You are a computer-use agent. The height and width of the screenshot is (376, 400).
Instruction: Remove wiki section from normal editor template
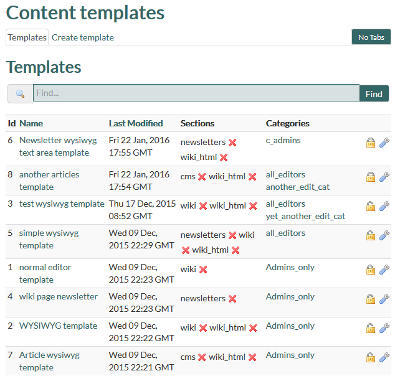pyautogui.click(x=203, y=269)
